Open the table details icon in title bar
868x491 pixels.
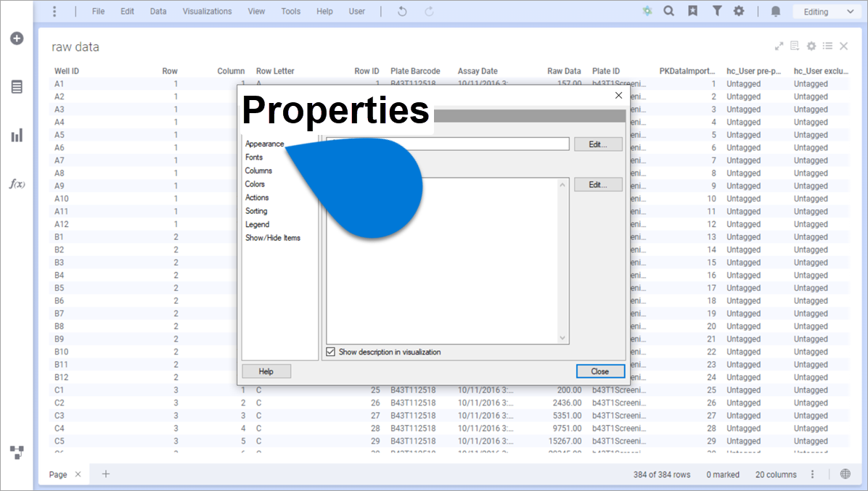tap(795, 46)
